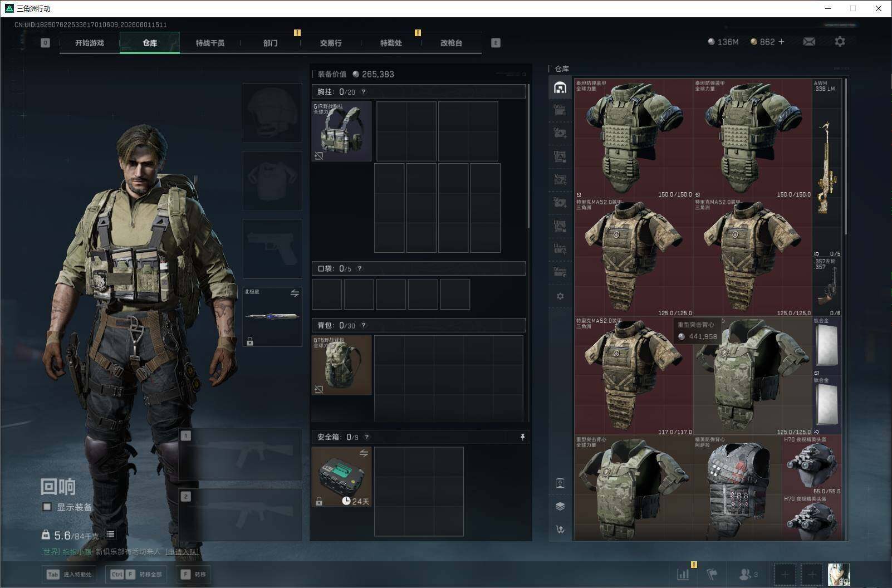Select the H70 夜视精英头盔 with 55.0/55.0 durability
Viewport: 892px width, 588px height.
click(x=812, y=465)
